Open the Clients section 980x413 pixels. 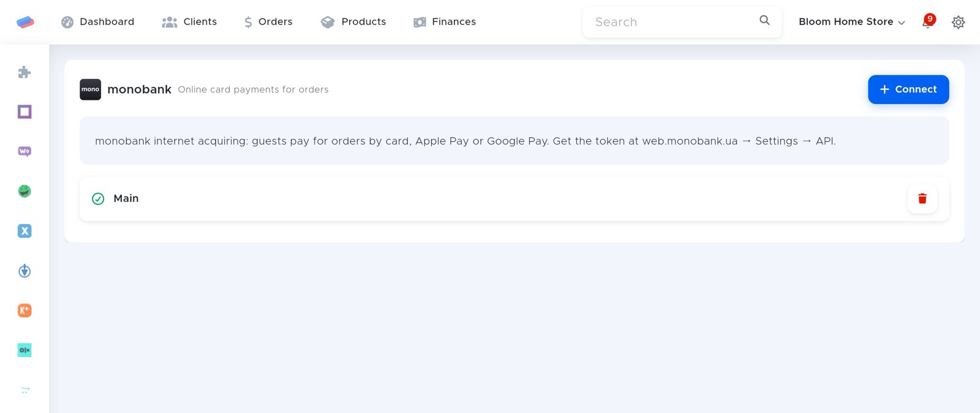coord(189,22)
